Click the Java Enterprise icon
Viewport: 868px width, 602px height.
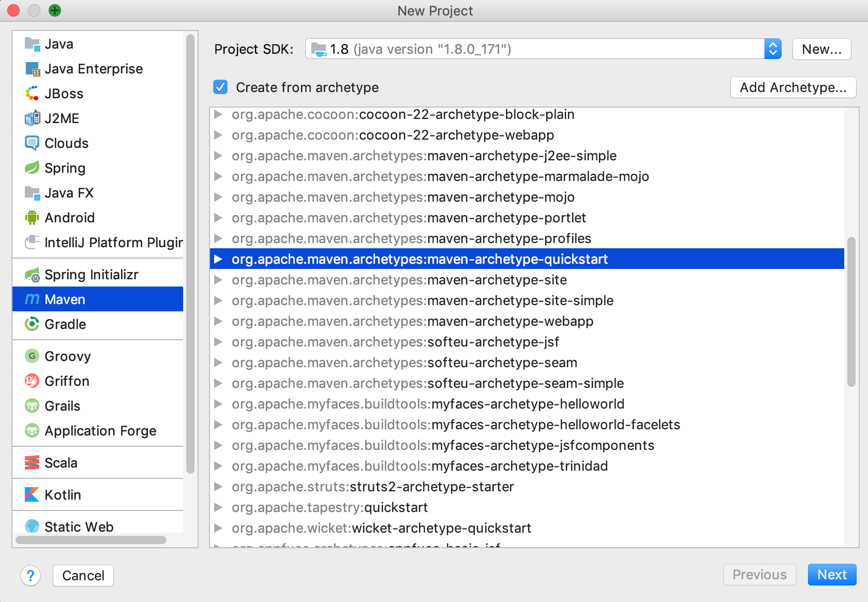pyautogui.click(x=32, y=69)
